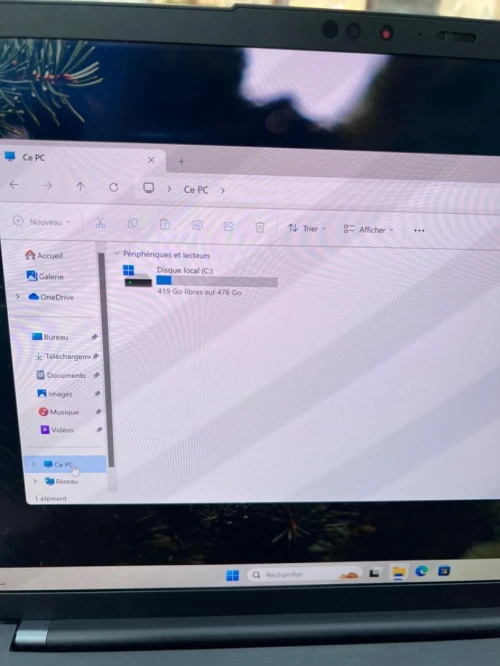Click the pin icon next to Vidéos
The height and width of the screenshot is (666, 500).
click(x=99, y=430)
